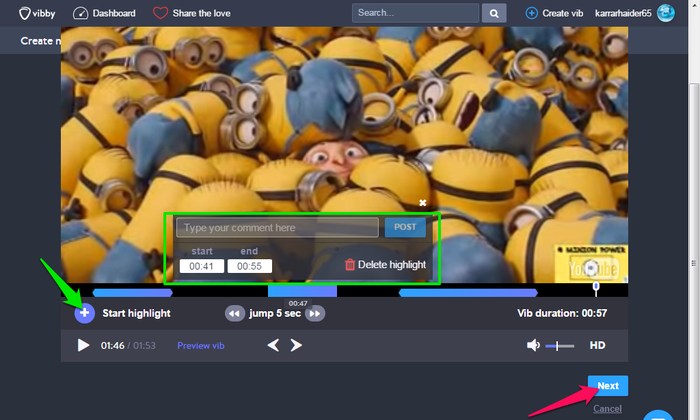The image size is (700, 420).
Task: Click the Vib duration 00:57 text
Action: point(562,313)
